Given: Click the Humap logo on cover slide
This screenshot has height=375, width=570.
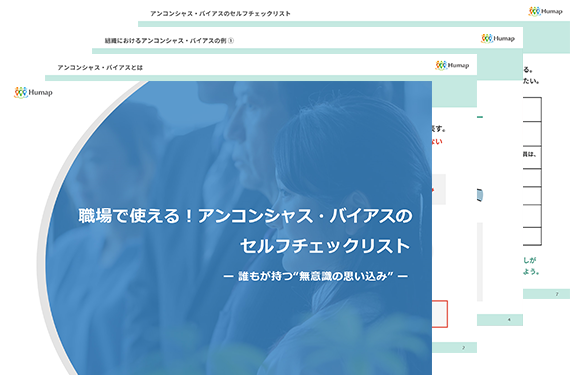Looking at the screenshot, I should tap(33, 93).
